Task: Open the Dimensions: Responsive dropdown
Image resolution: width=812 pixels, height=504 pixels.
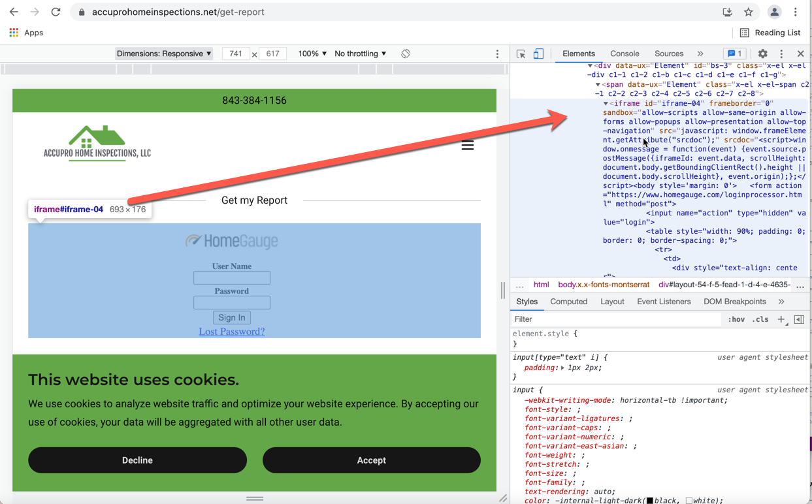Action: tap(163, 54)
